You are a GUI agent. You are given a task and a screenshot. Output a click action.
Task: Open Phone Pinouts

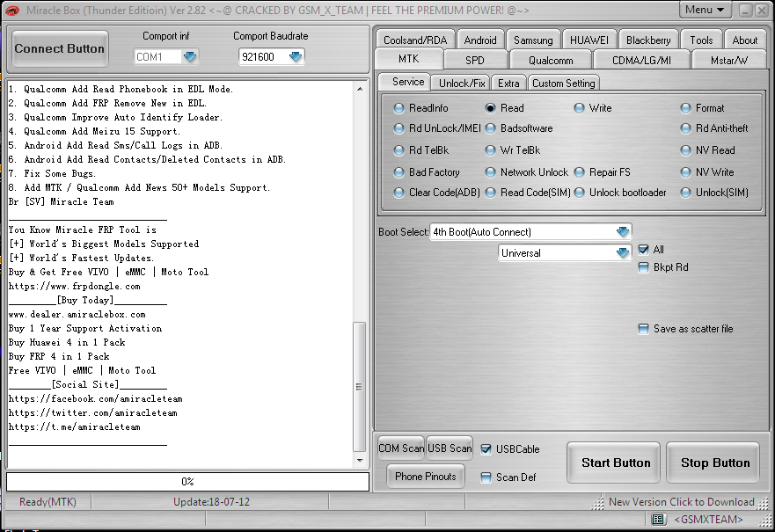click(426, 477)
